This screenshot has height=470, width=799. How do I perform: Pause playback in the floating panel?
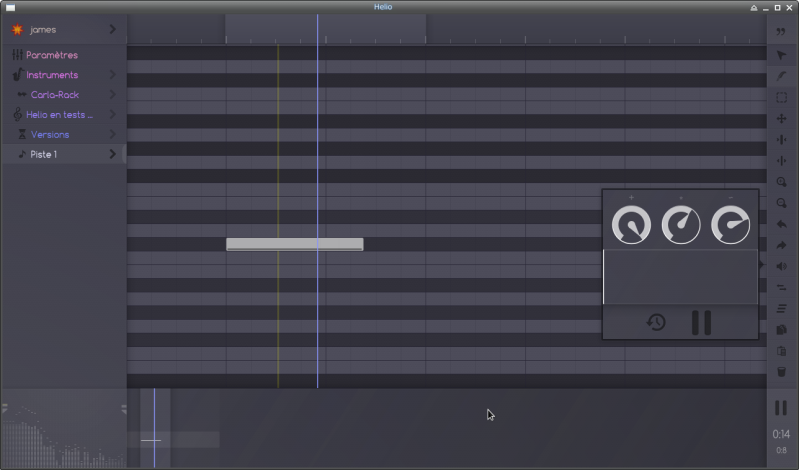coord(701,322)
